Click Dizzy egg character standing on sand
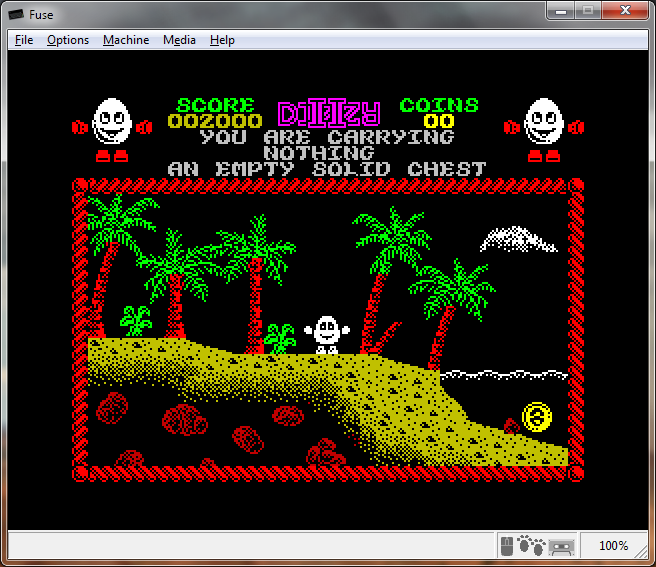Screen dimensions: 656x567 327,335
